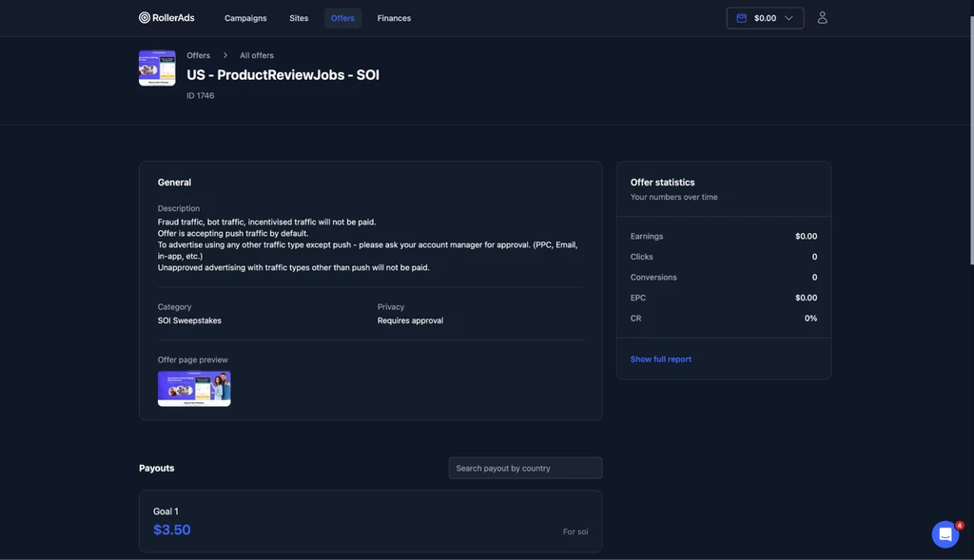This screenshot has width=974, height=560.
Task: Click the All offers breadcrumb
Action: [x=257, y=55]
